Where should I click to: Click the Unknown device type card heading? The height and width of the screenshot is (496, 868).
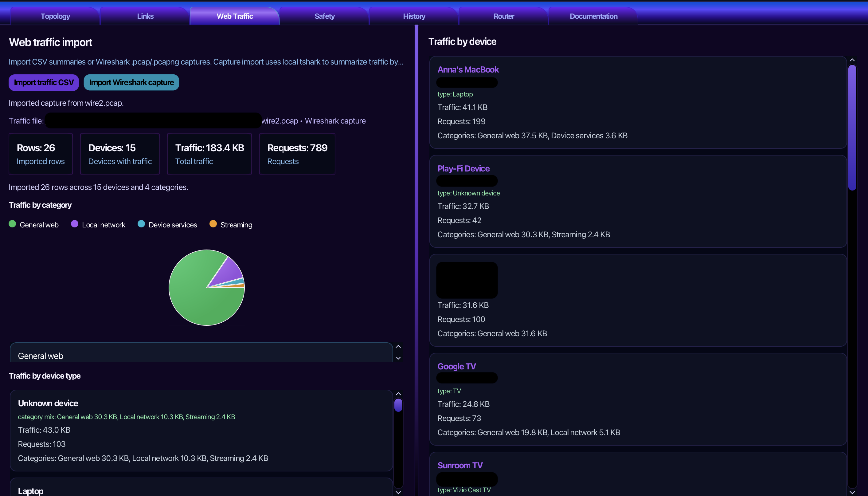(x=48, y=403)
